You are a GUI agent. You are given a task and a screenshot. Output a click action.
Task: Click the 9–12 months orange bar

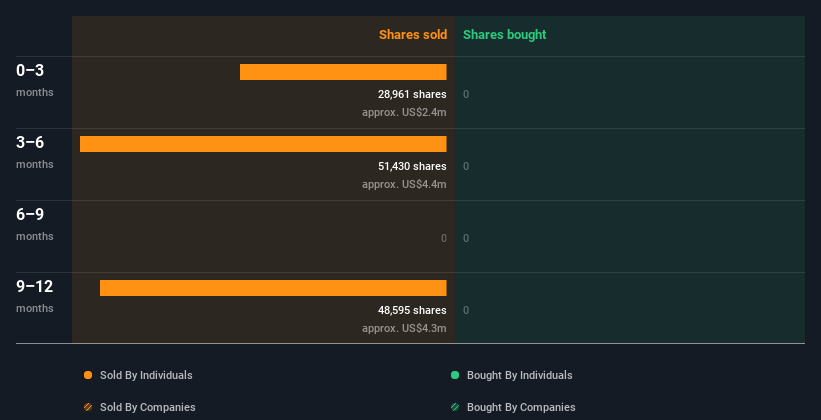(273, 288)
